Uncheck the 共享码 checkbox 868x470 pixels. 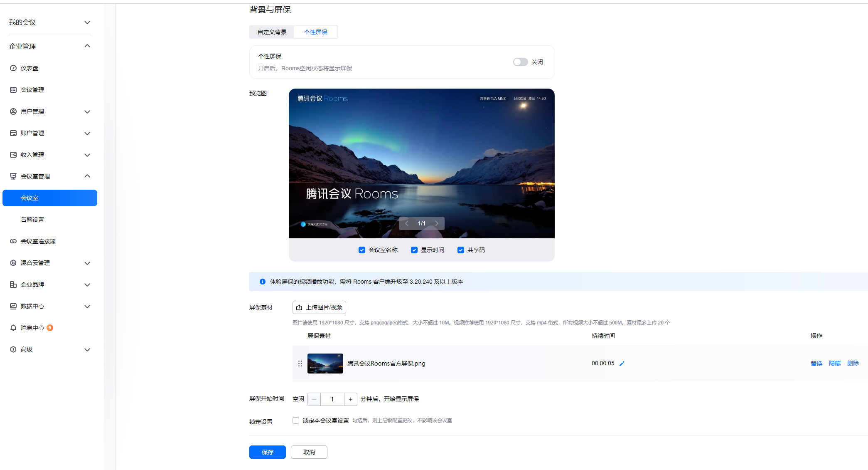pos(461,250)
